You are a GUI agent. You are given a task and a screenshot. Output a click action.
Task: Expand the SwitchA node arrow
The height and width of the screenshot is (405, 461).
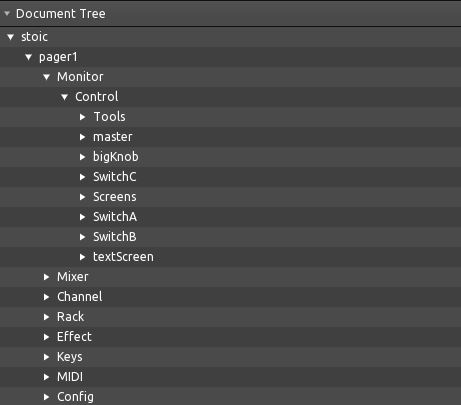pos(83,217)
